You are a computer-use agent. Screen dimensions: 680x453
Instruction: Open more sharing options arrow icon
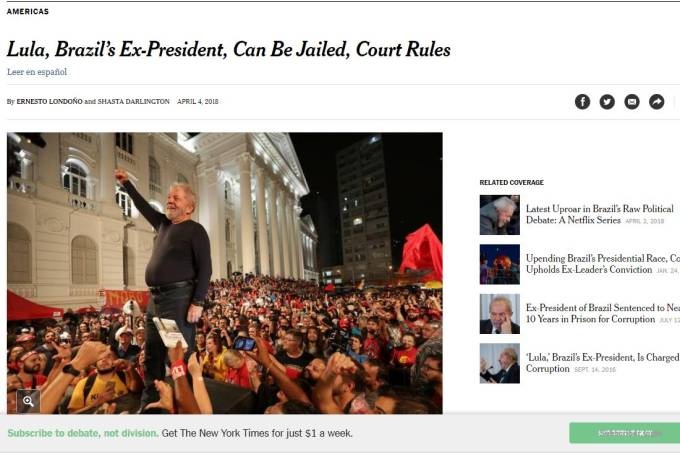click(657, 101)
